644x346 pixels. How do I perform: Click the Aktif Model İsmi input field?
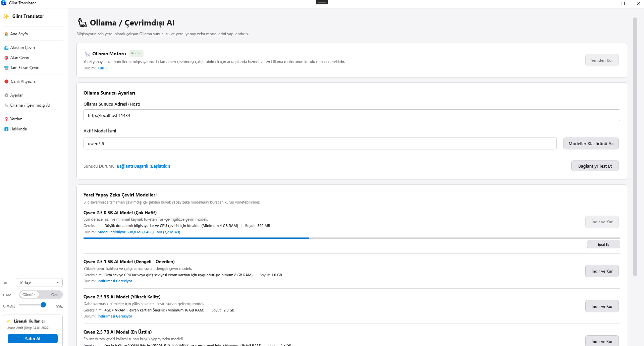(320, 143)
